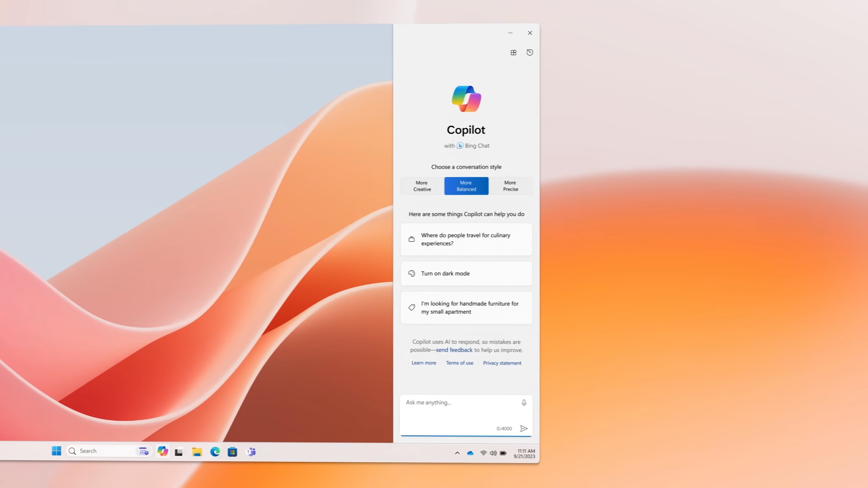
Task: Click the Start menu button
Action: 56,450
